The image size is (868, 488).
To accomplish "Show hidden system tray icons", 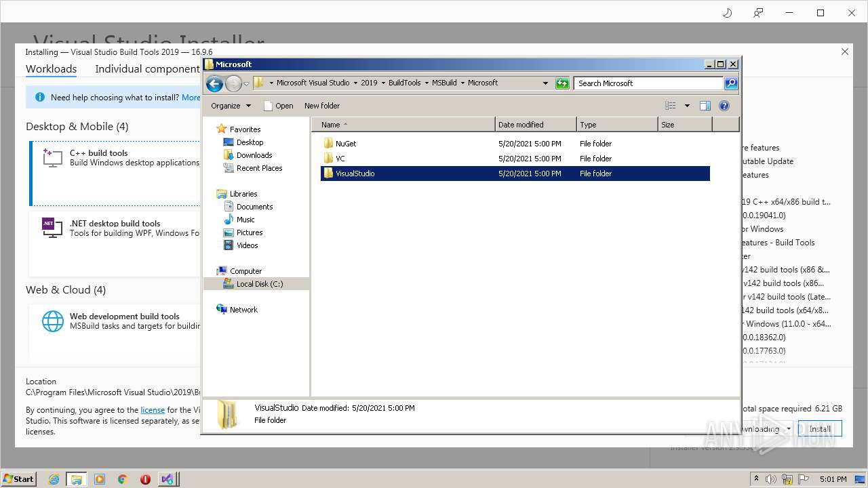I will tap(756, 479).
